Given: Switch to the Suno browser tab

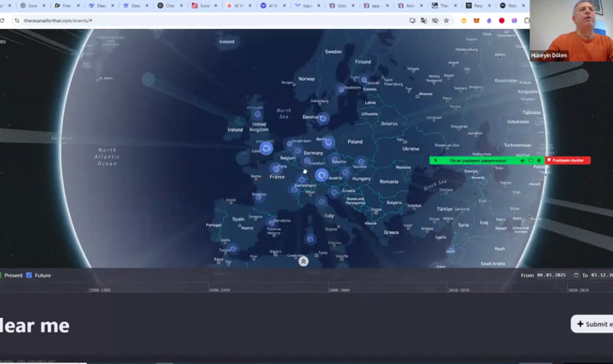Looking at the screenshot, I should coord(203,6).
